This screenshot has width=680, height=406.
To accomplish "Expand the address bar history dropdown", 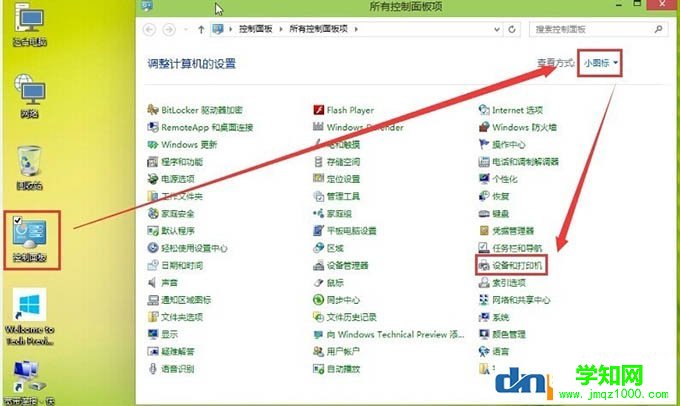I will click(497, 29).
